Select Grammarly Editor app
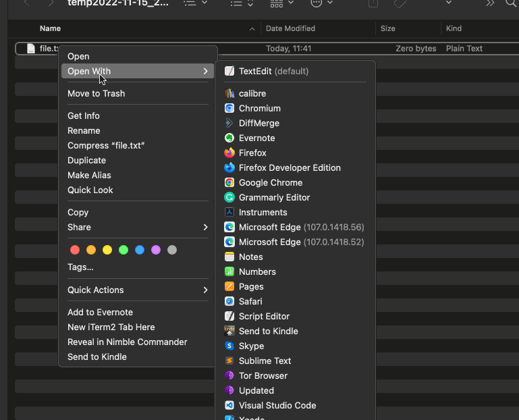519x420 pixels. pyautogui.click(x=295, y=198)
